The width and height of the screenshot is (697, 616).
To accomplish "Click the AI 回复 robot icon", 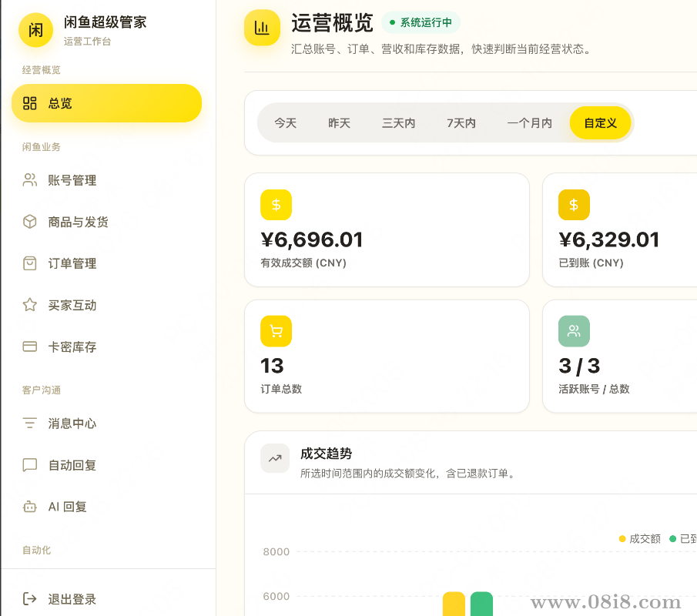I will (x=30, y=506).
